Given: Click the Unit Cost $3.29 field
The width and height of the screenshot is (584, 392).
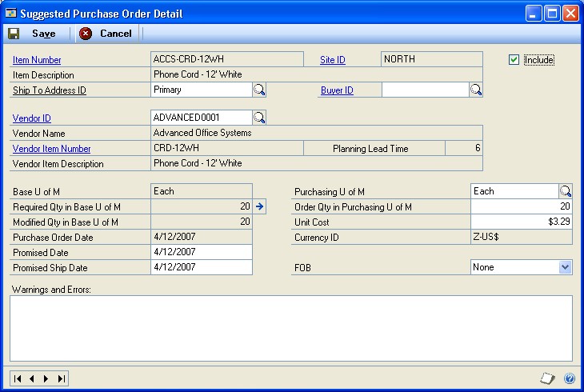Looking at the screenshot, I should (522, 222).
